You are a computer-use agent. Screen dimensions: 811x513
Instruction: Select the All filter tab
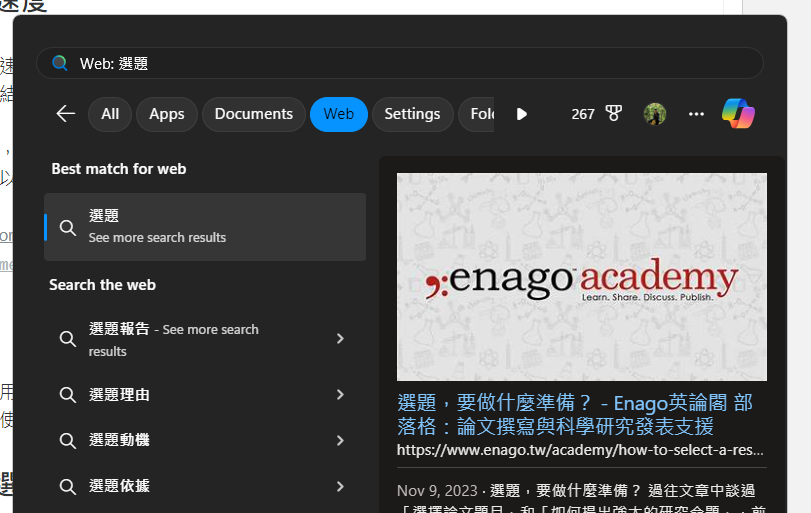point(110,114)
